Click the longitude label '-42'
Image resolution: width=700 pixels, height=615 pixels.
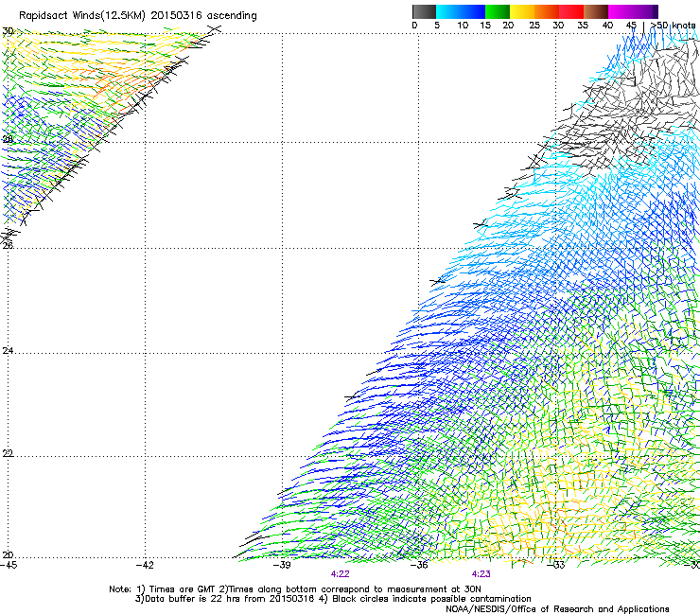click(x=145, y=565)
